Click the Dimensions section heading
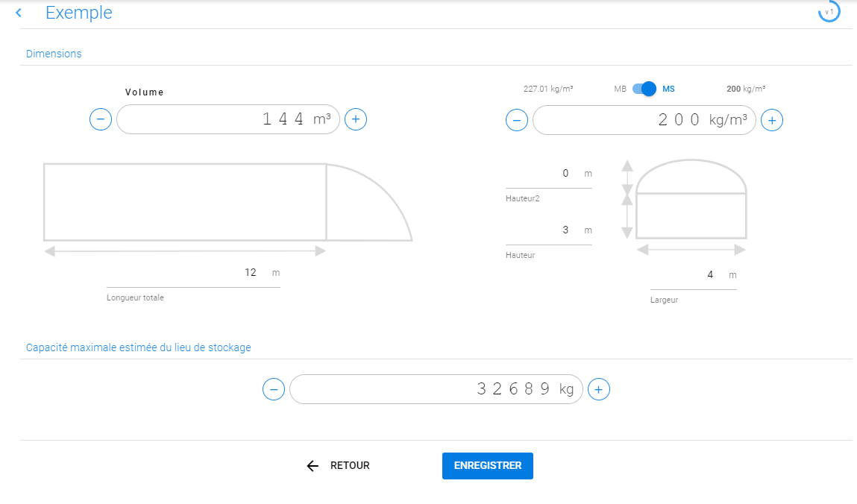 [54, 54]
